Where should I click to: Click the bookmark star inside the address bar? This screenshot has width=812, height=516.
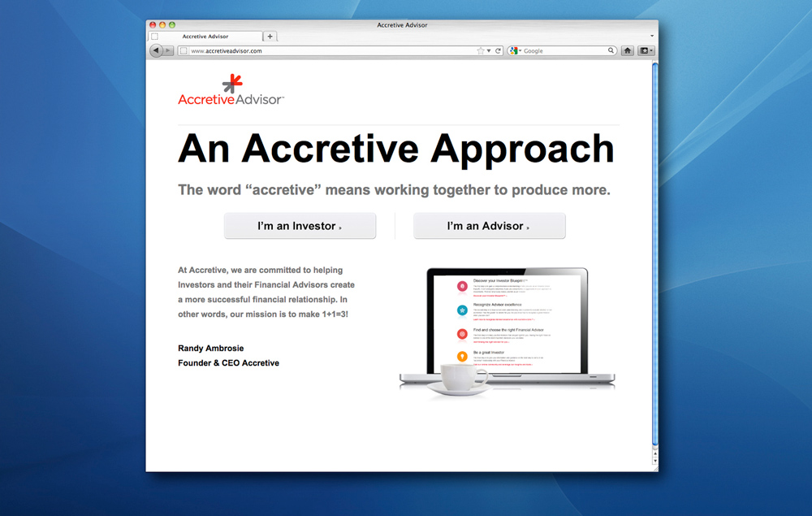pos(482,50)
